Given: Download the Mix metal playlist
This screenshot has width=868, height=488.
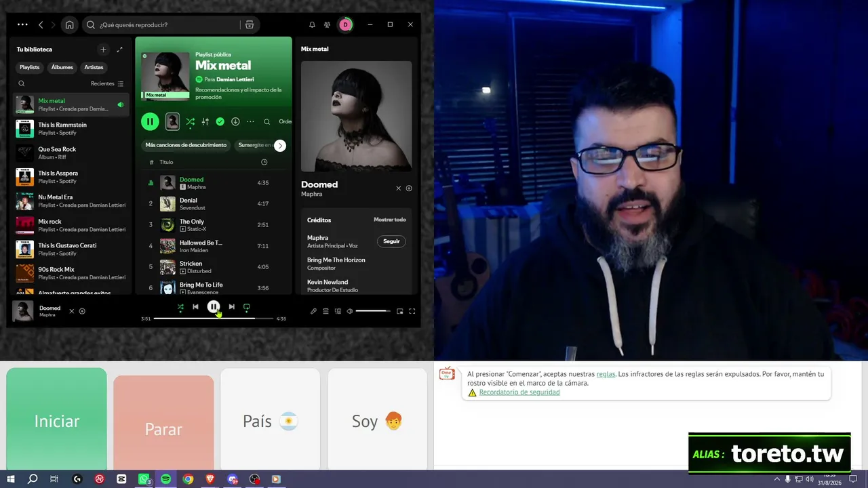Looking at the screenshot, I should coord(235,122).
